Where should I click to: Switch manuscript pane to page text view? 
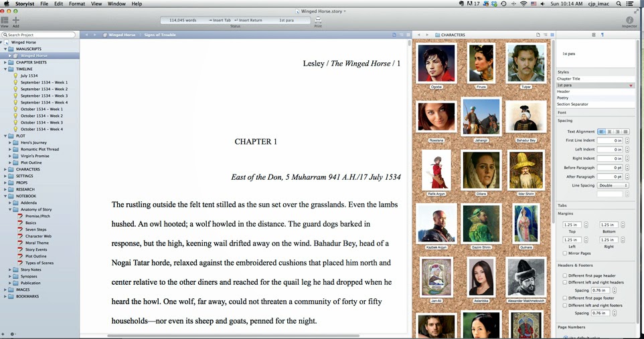click(x=394, y=35)
